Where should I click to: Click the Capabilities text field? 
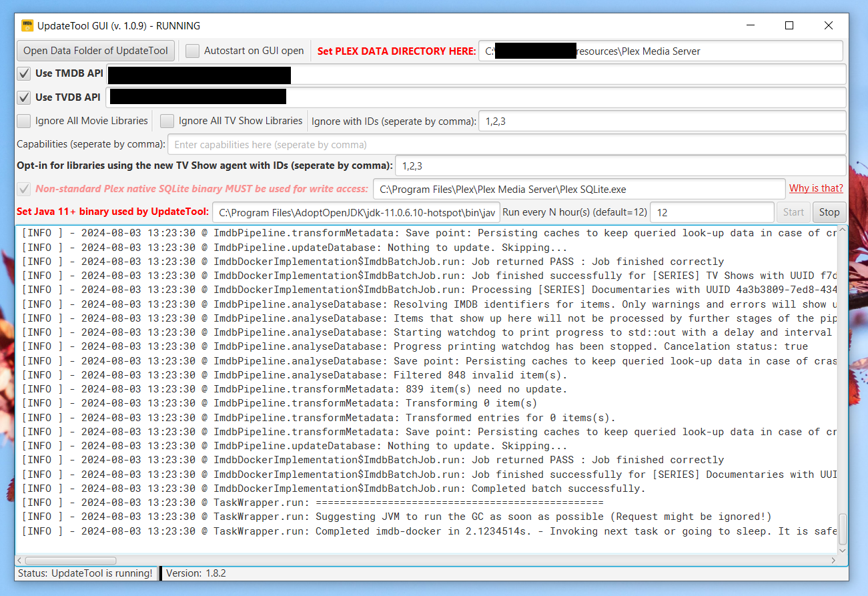tap(506, 145)
